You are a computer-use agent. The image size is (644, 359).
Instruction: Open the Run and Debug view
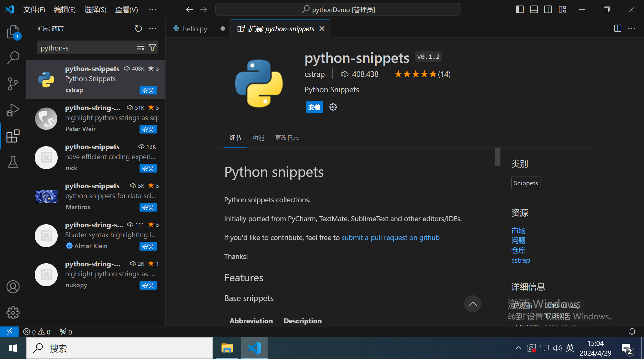coord(13,110)
